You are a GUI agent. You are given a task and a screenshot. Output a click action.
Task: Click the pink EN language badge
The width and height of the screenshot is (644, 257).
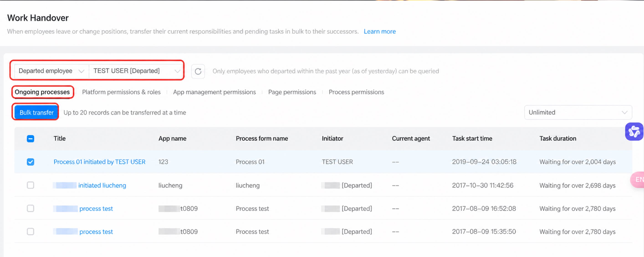tap(638, 180)
